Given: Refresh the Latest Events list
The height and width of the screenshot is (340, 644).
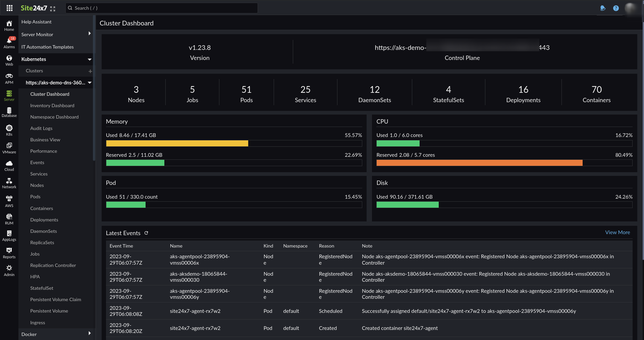Looking at the screenshot, I should [146, 233].
